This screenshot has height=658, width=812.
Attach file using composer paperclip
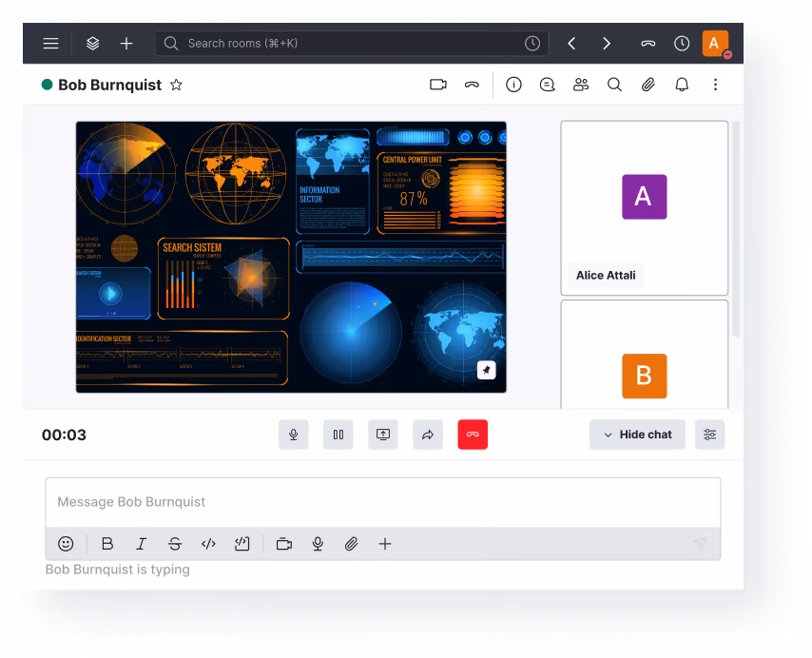(x=352, y=544)
